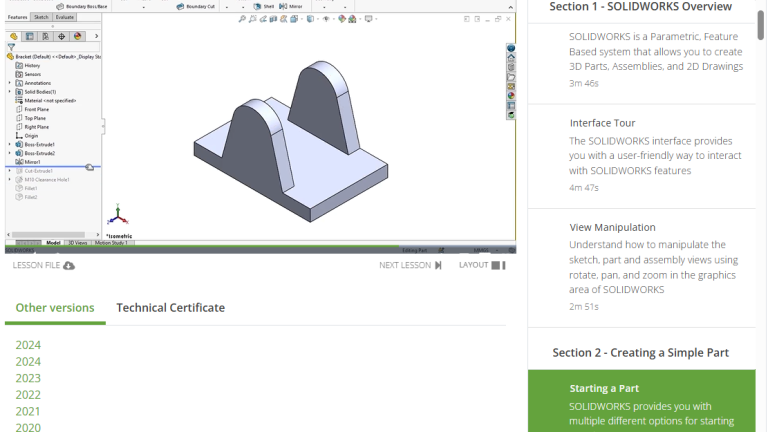
Task: Open File Explorer folder icon in task pane
Action: point(511,77)
